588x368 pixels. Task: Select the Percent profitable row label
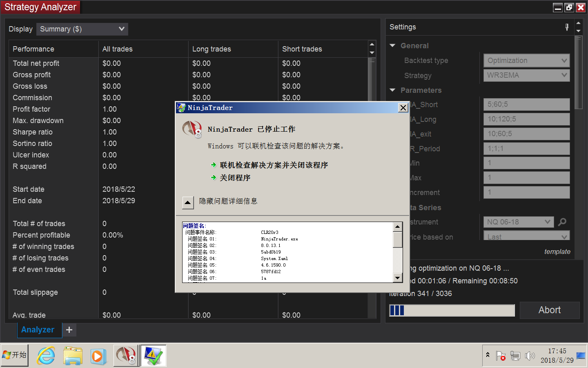click(x=41, y=235)
